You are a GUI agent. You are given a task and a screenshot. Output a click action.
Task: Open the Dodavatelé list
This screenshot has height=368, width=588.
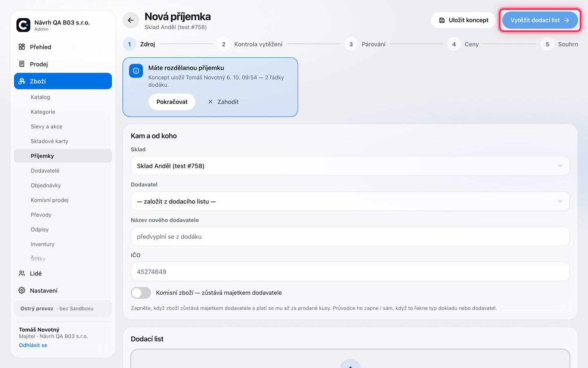pos(63,171)
